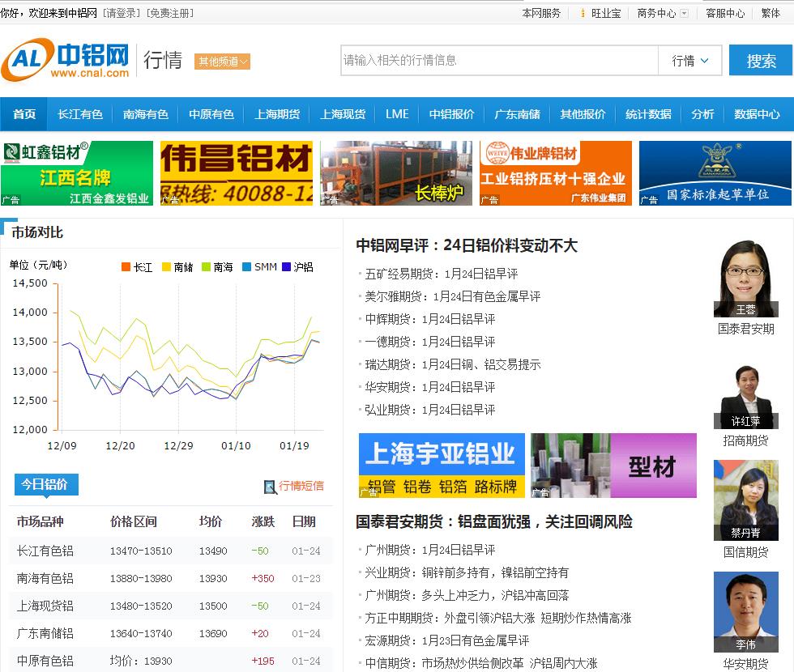Image resolution: width=794 pixels, height=672 pixels.
Task: Open the LME navigation tab
Action: tap(397, 114)
